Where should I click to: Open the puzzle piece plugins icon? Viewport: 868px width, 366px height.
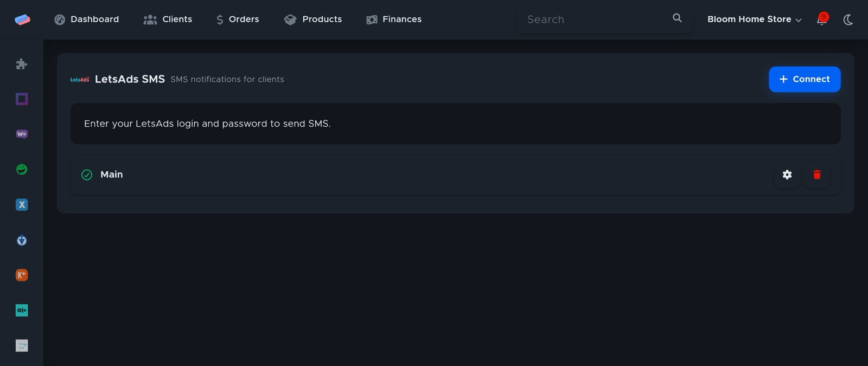(22, 64)
